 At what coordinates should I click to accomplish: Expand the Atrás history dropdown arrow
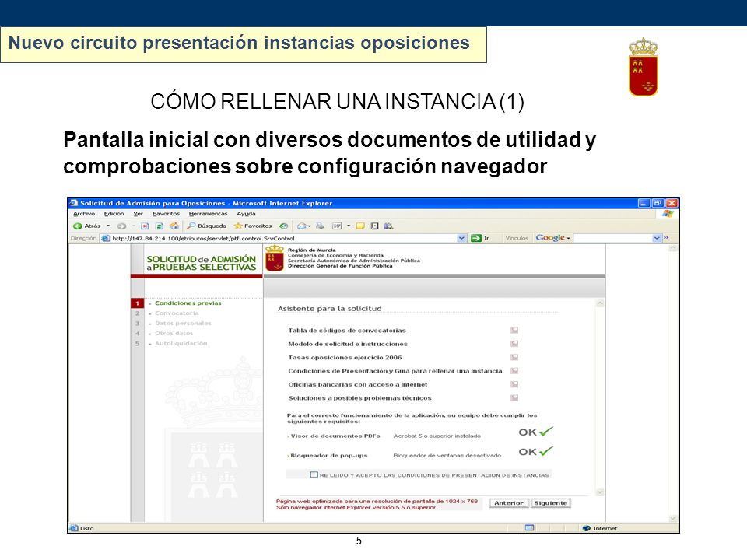click(x=108, y=226)
